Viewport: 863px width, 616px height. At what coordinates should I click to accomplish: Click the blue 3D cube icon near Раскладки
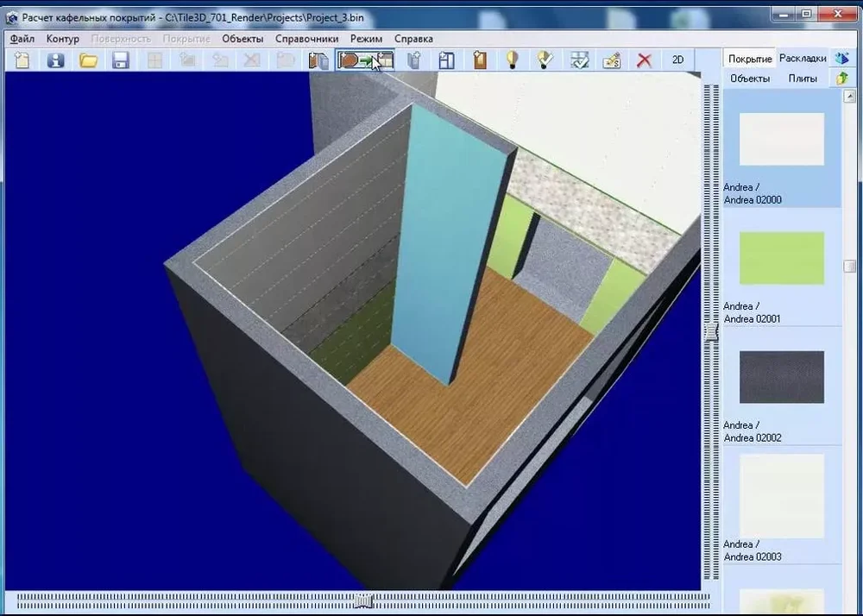point(842,58)
